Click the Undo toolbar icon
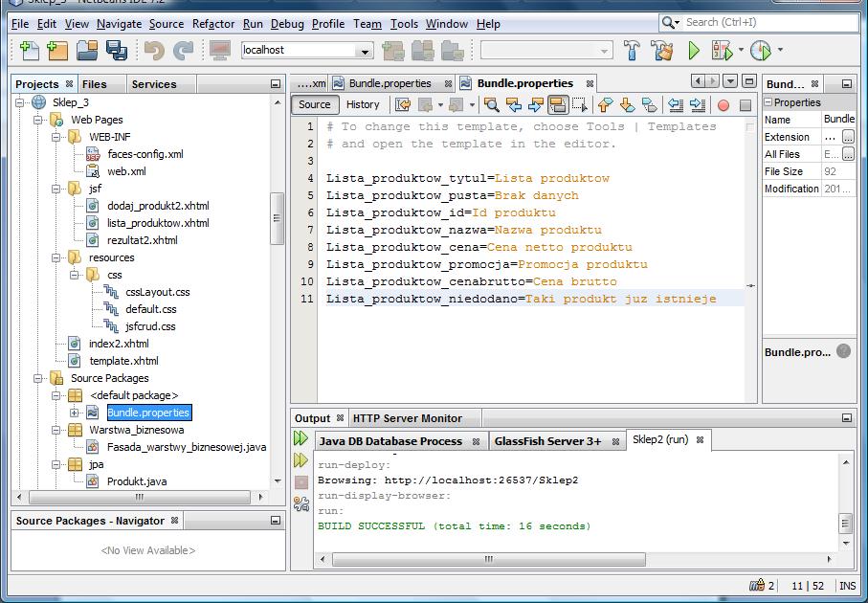This screenshot has height=603, width=868. 154,51
